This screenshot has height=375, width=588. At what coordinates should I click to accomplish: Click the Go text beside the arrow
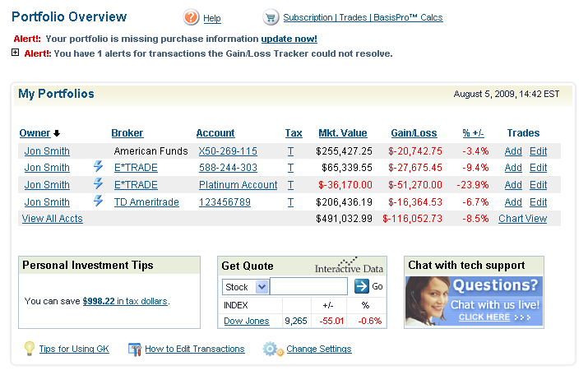tap(377, 286)
